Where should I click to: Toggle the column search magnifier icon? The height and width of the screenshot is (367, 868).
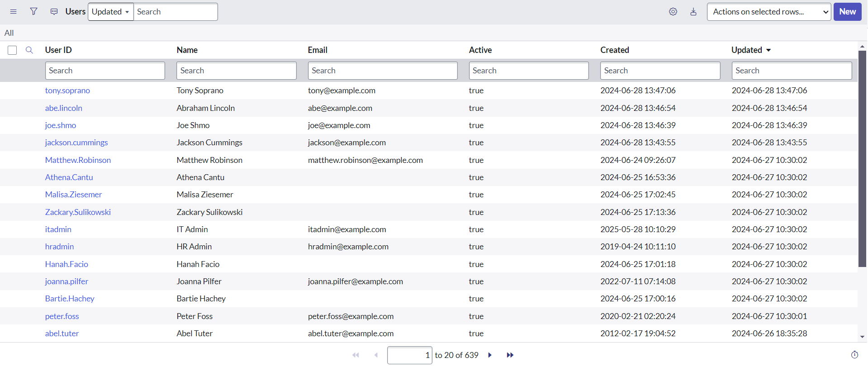[x=29, y=50]
